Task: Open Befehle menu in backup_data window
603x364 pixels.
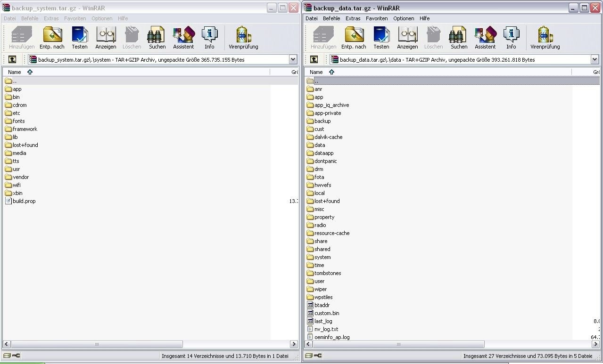Action: (331, 18)
